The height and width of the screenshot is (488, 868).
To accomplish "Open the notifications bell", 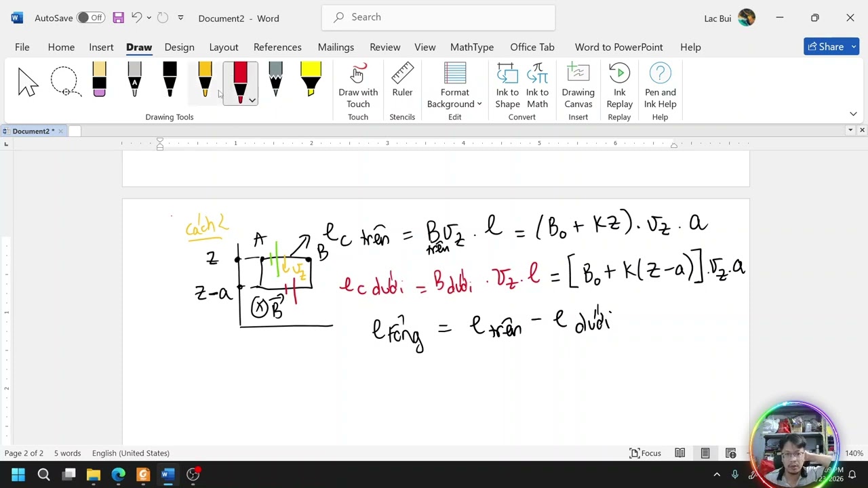I will point(852,474).
